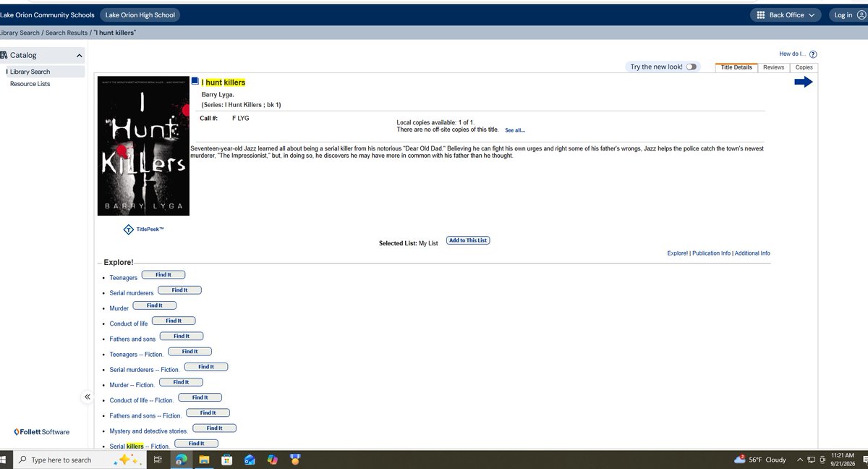Click the I hunt killers title link
Viewport: 868px width, 469px height.
pyautogui.click(x=224, y=83)
